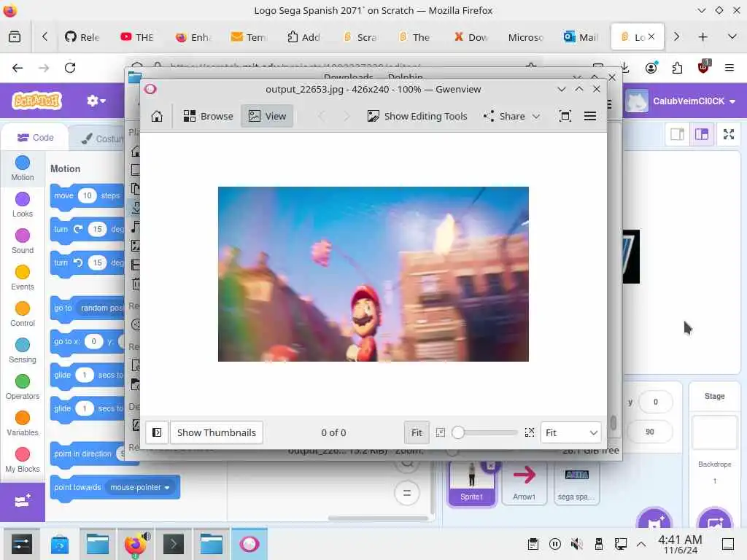List all Firefox tabs dropdown arrow
This screenshot has height=560, width=747.
[732, 36]
